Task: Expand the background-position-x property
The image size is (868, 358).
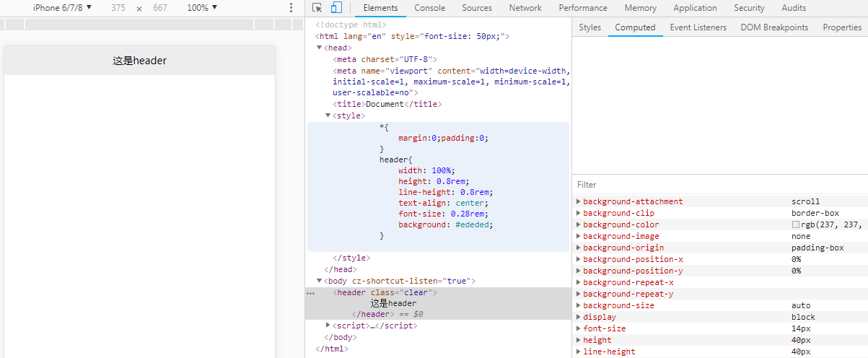Action: (579, 259)
